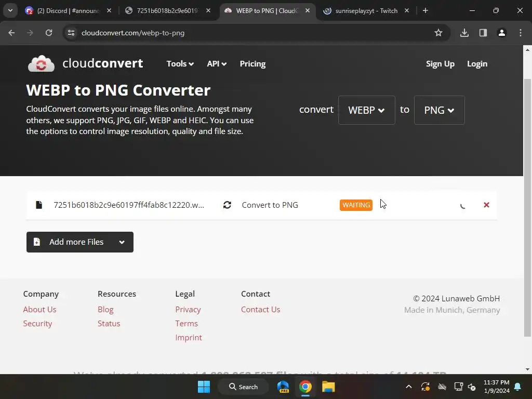Open the Chrome three-dot menu

pyautogui.click(x=521, y=33)
